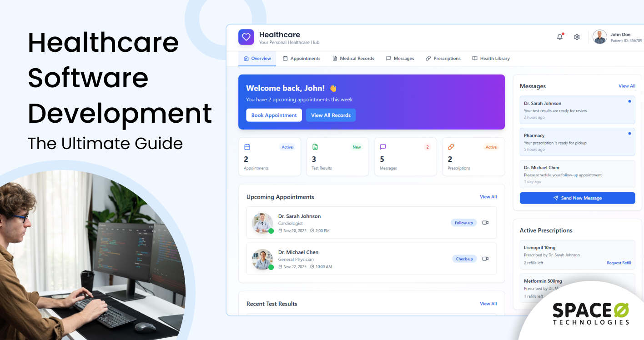644x340 pixels.
Task: Request Refill for Lisinopril 10mg
Action: (619, 263)
